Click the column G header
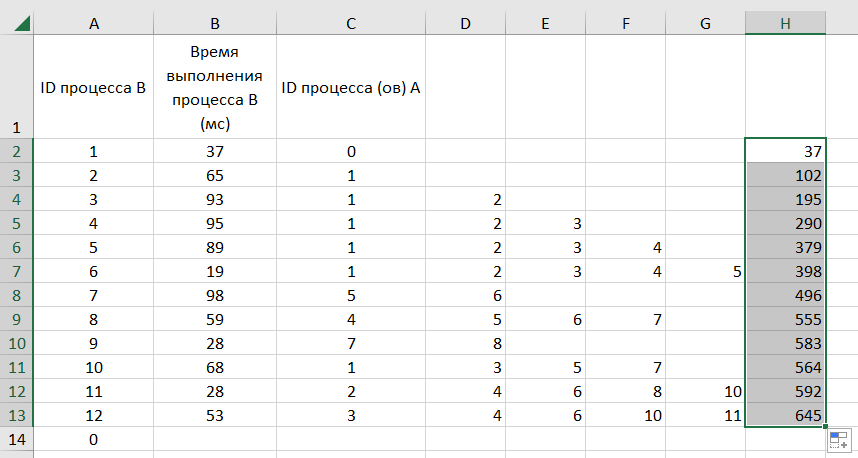The image size is (858, 458). [x=705, y=24]
